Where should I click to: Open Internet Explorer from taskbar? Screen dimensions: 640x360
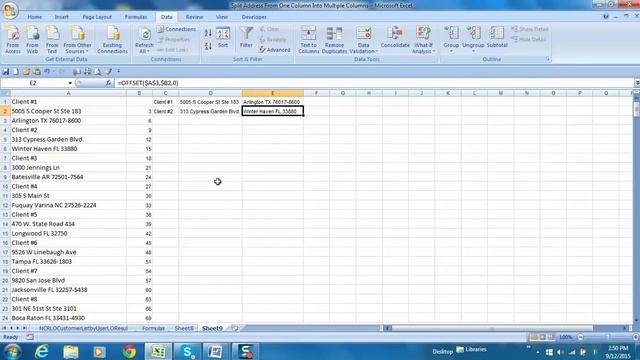(42, 351)
